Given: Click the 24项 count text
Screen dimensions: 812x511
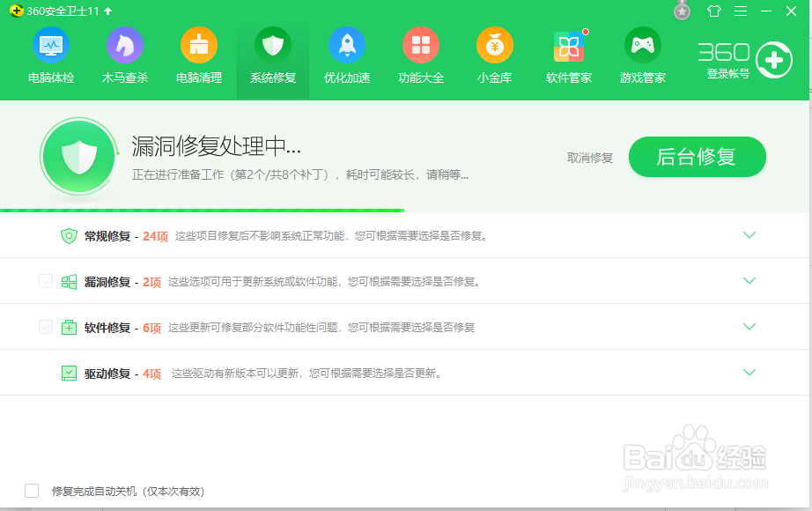Looking at the screenshot, I should 155,236.
